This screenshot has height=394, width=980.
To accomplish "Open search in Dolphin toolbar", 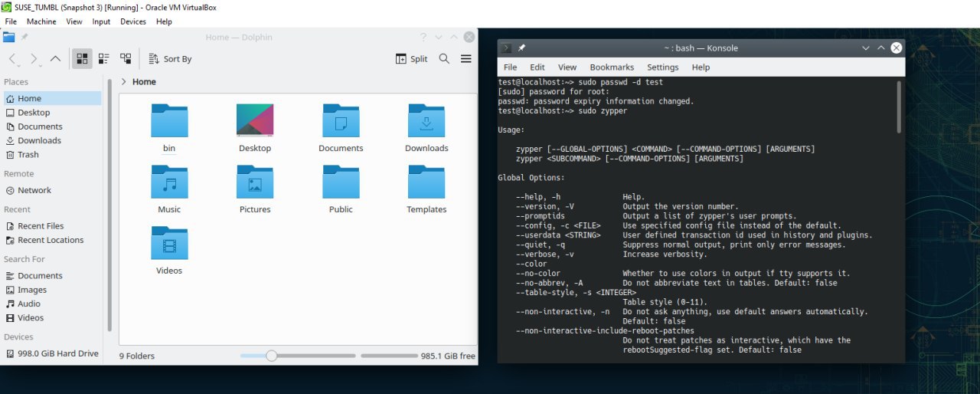I will pyautogui.click(x=444, y=59).
